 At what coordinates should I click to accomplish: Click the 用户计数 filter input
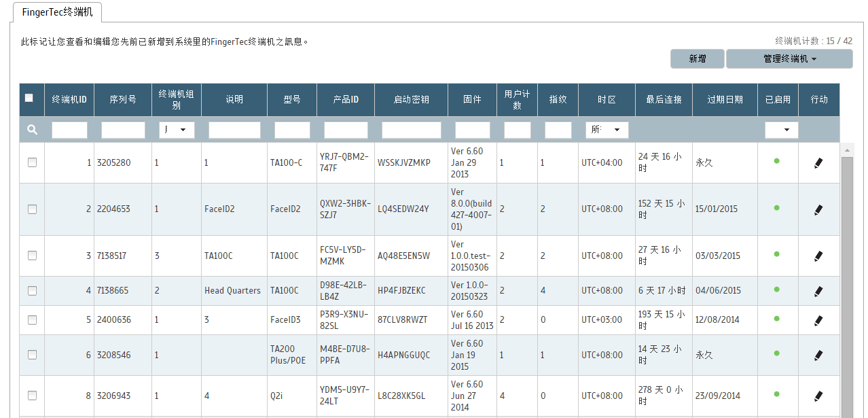coord(517,130)
